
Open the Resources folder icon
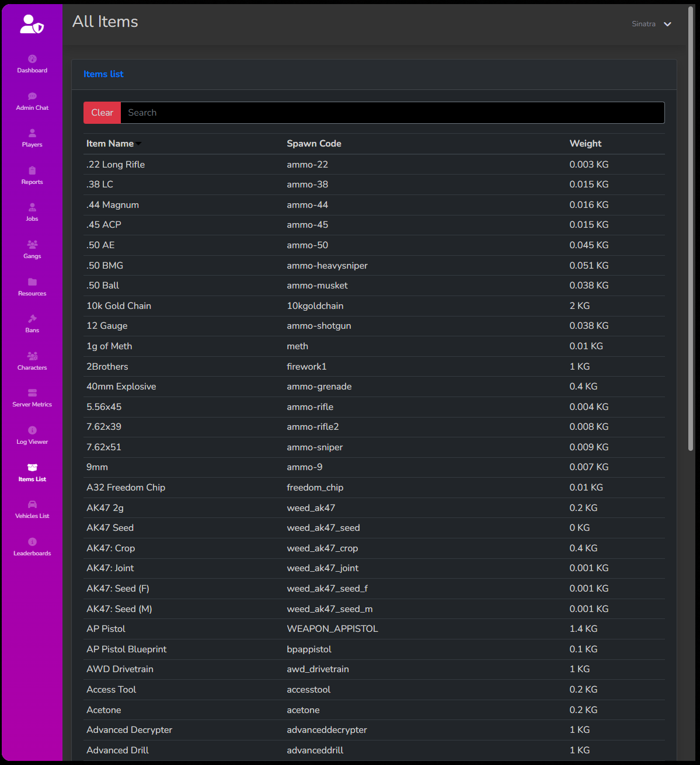tap(32, 282)
